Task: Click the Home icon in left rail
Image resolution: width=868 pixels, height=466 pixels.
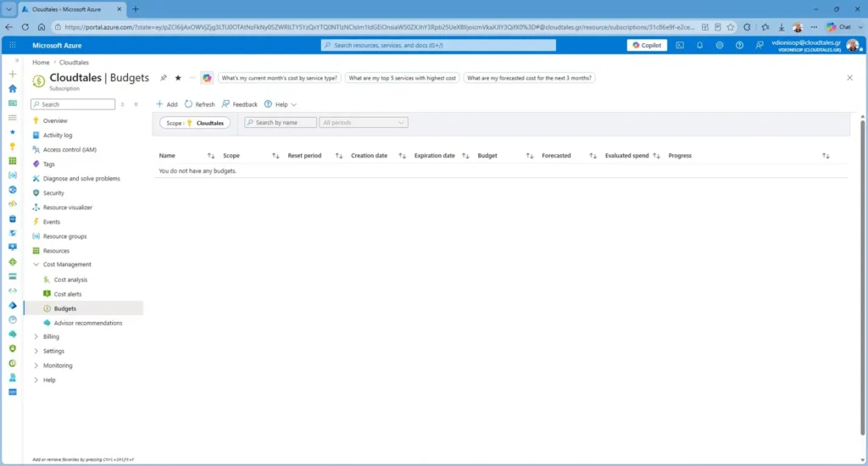Action: coord(12,89)
